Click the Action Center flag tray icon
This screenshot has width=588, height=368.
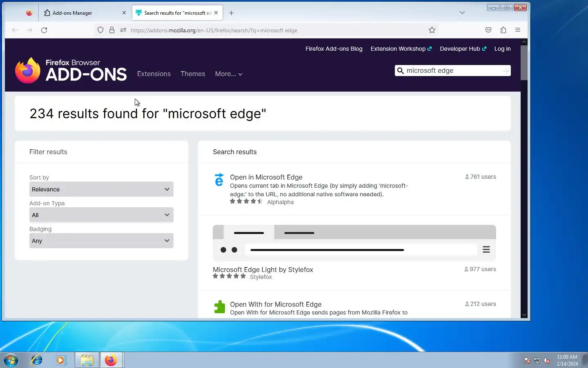coord(527,361)
